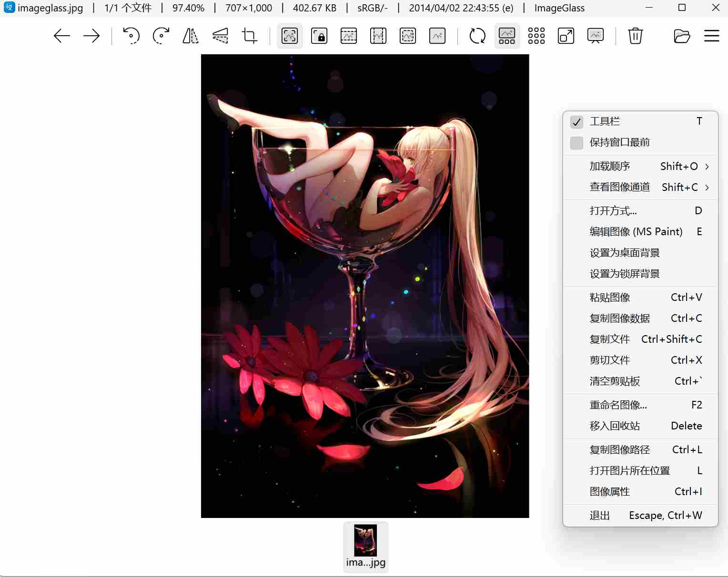Open 图像属性 entry

(x=640, y=492)
